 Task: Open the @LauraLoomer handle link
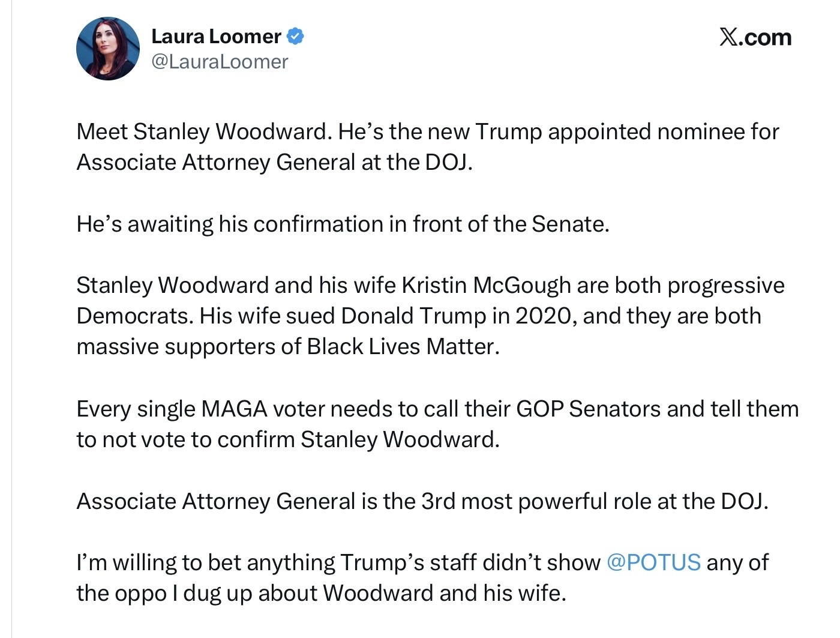click(220, 61)
